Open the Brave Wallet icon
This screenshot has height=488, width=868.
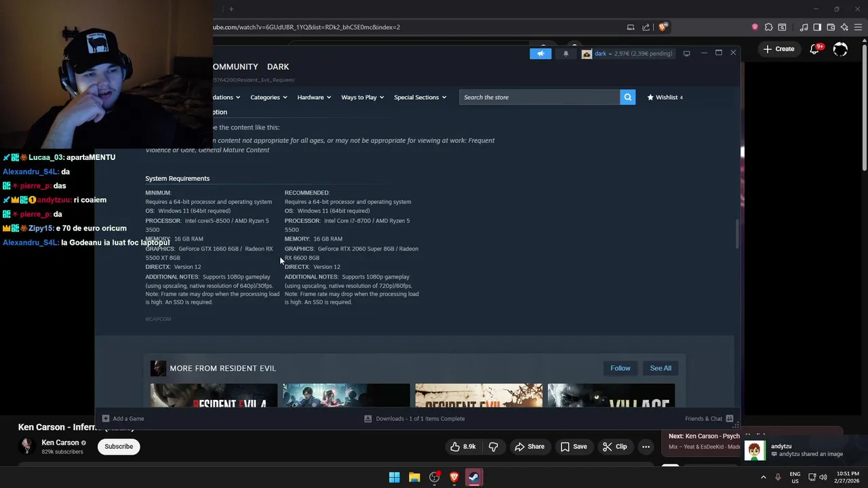[x=831, y=27]
